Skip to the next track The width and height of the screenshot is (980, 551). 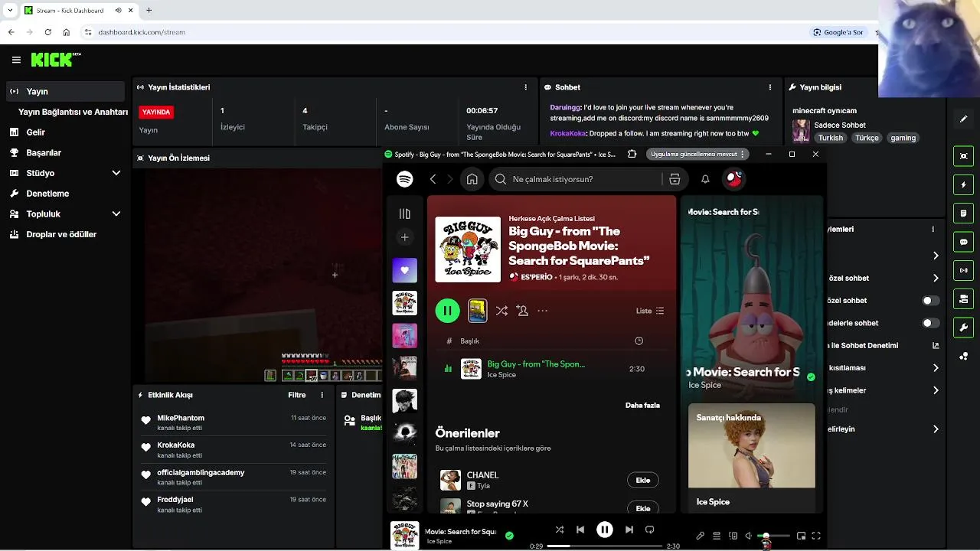click(629, 530)
